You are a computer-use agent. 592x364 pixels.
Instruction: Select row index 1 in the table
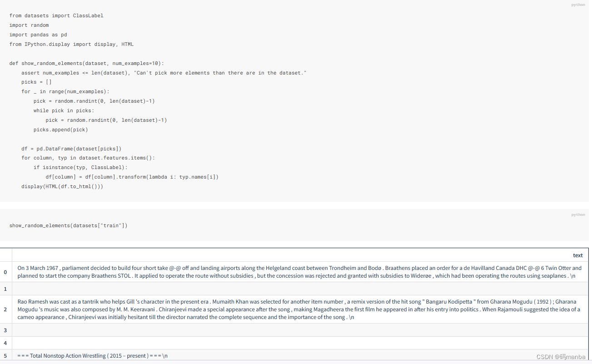(x=5, y=289)
